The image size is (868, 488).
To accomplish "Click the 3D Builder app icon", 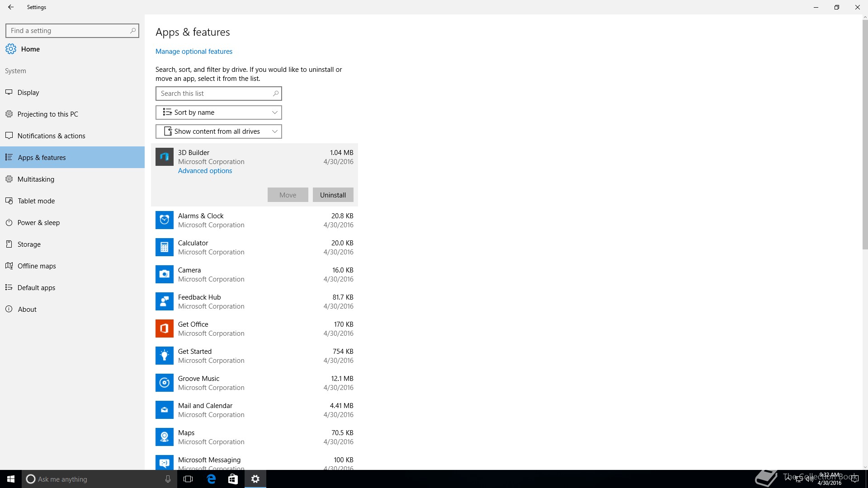I will (165, 157).
